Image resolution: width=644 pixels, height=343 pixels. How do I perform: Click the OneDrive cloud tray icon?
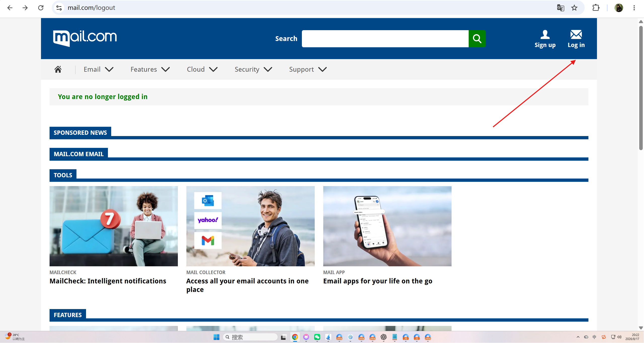click(586, 337)
